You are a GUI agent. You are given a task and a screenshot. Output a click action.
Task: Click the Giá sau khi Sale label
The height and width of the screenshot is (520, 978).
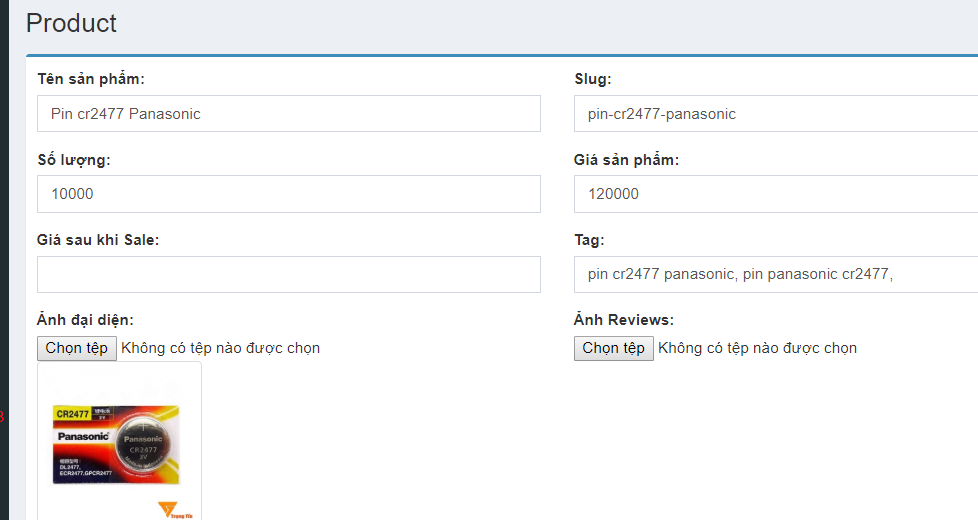pyautogui.click(x=98, y=240)
